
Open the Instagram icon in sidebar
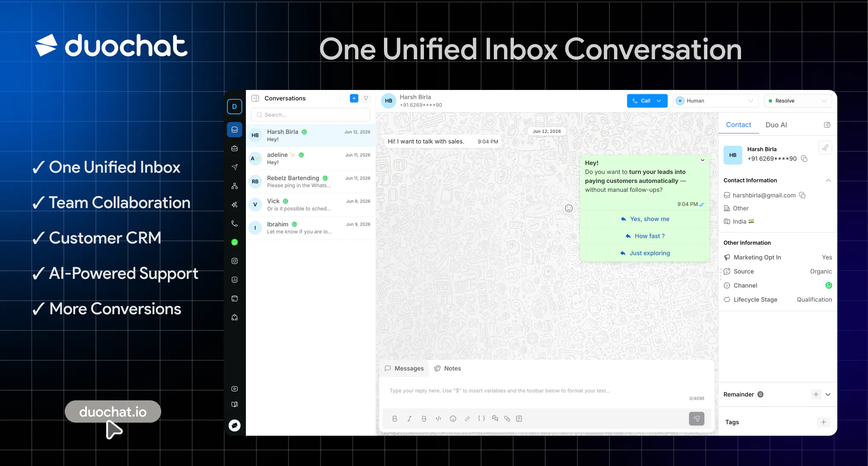(234, 261)
